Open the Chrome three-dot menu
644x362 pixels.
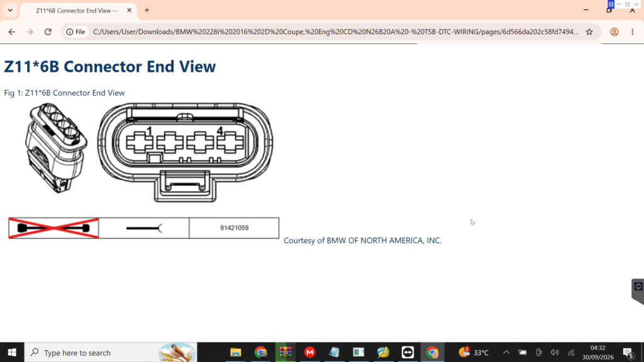pyautogui.click(x=632, y=31)
